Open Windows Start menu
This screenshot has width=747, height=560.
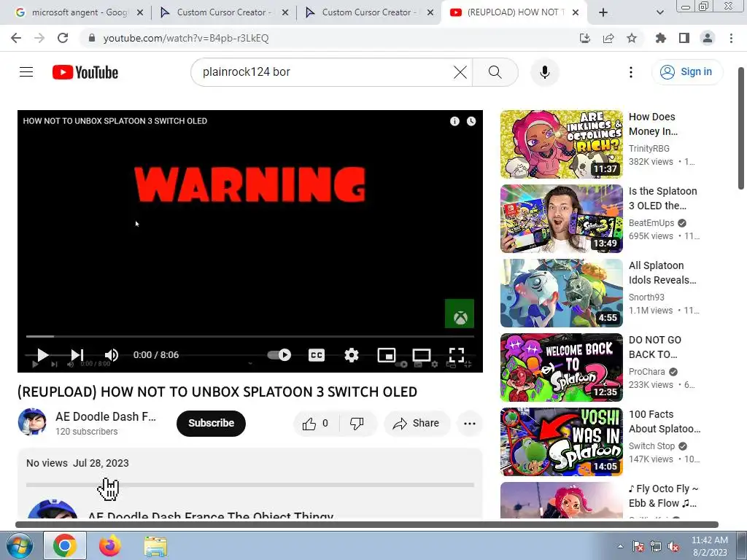18,545
